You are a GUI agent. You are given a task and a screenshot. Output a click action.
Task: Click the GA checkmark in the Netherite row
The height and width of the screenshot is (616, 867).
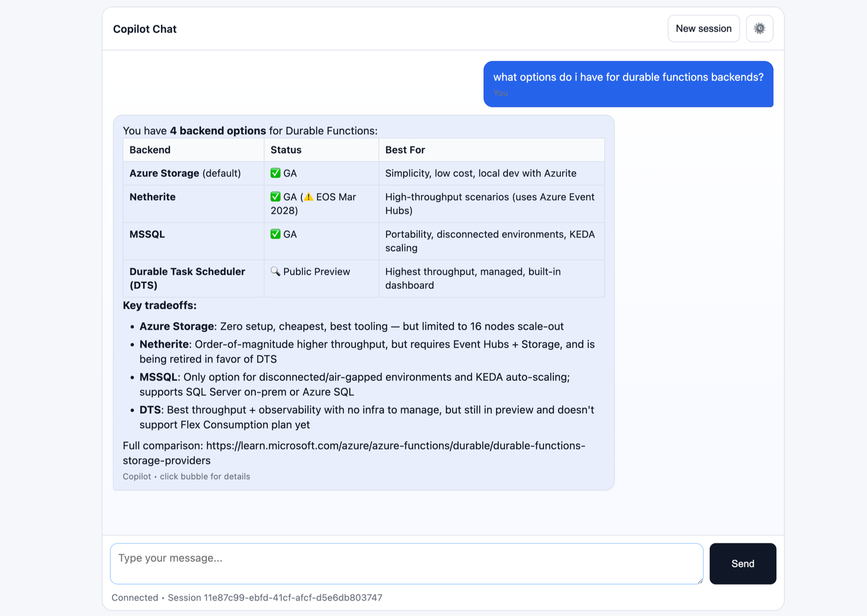coord(275,197)
